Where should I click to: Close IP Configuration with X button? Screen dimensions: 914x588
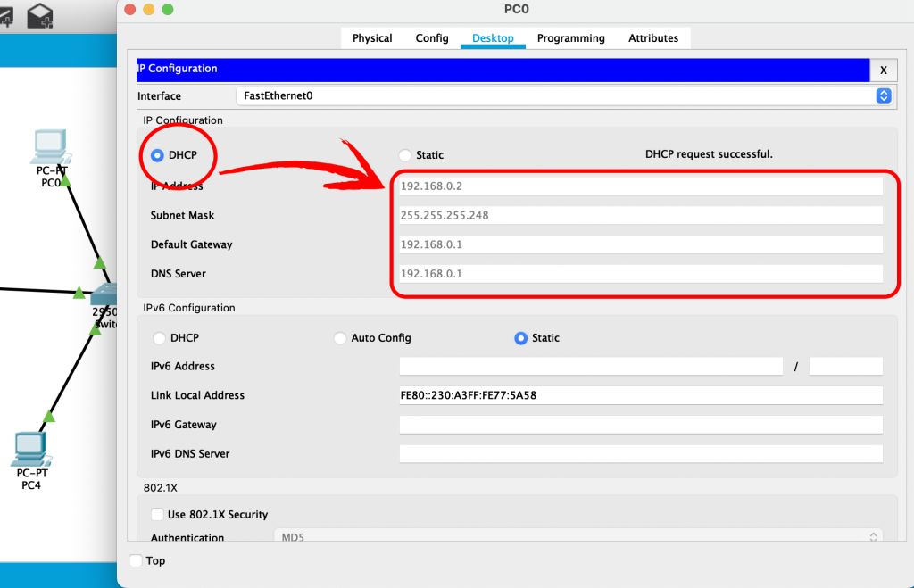point(883,70)
